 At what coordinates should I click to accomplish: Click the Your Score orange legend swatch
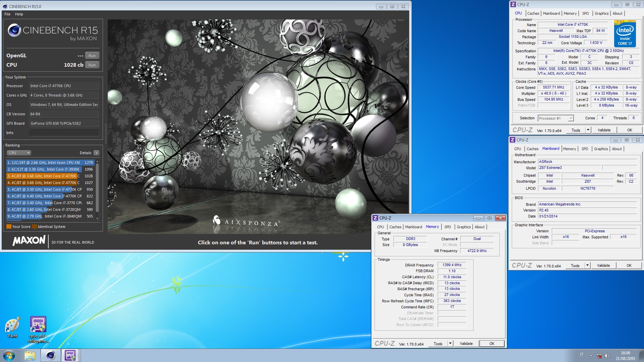point(9,227)
